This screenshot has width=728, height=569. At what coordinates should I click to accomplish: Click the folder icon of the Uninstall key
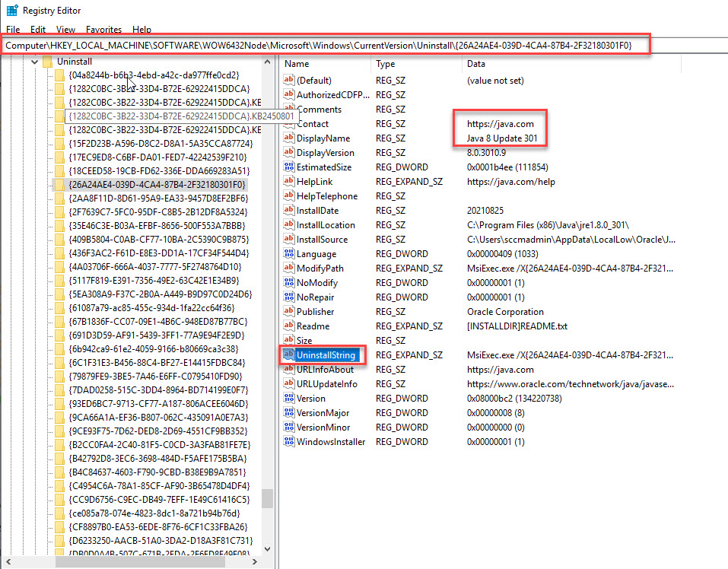[x=47, y=61]
